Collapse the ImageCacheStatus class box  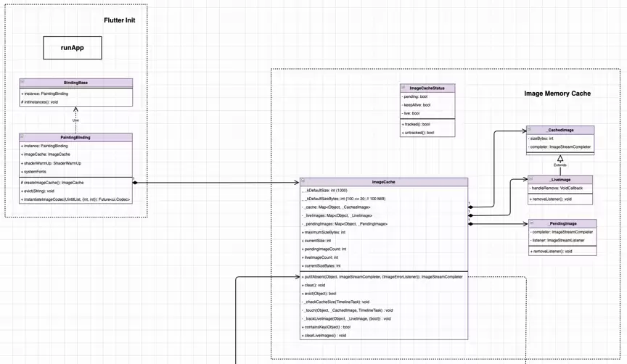(x=403, y=87)
